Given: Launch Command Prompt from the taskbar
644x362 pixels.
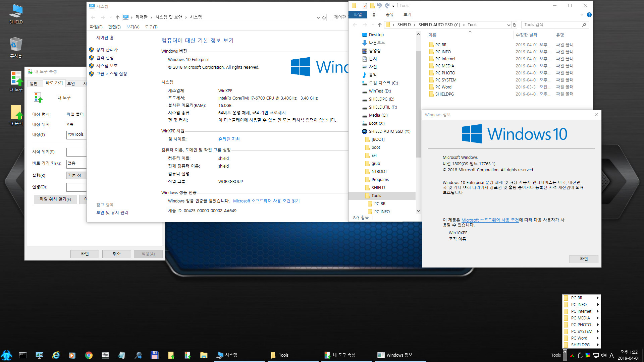Looking at the screenshot, I should point(23,355).
